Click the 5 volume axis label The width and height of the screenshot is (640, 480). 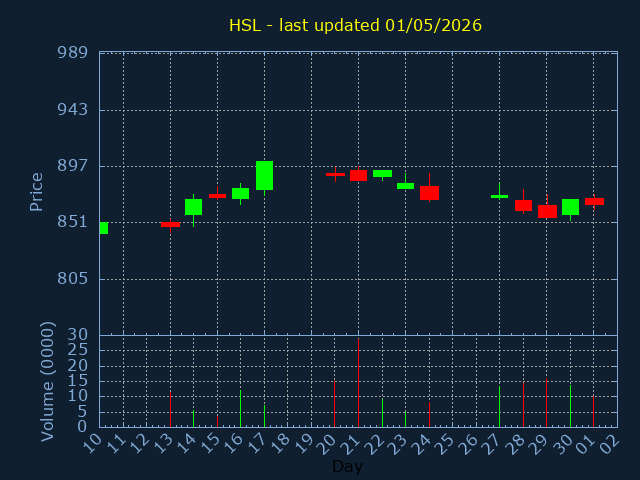82,412
